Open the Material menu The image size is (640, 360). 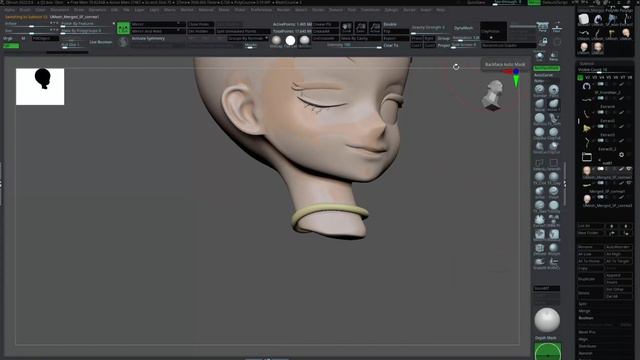pyautogui.click(x=206, y=10)
